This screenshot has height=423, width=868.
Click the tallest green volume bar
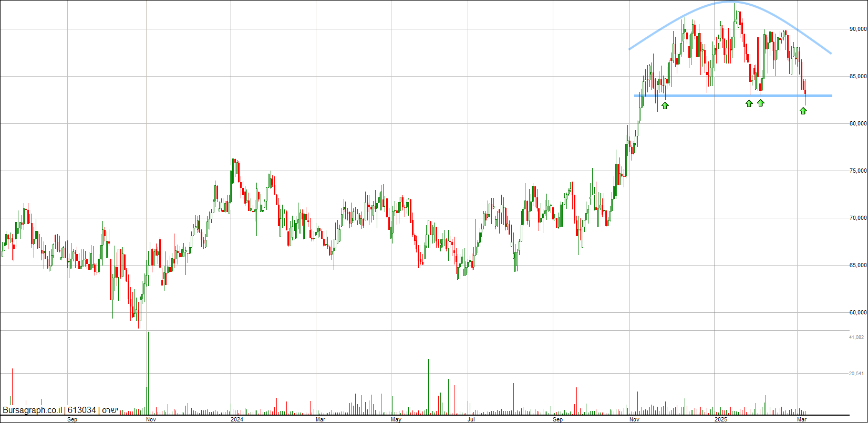coord(148,372)
